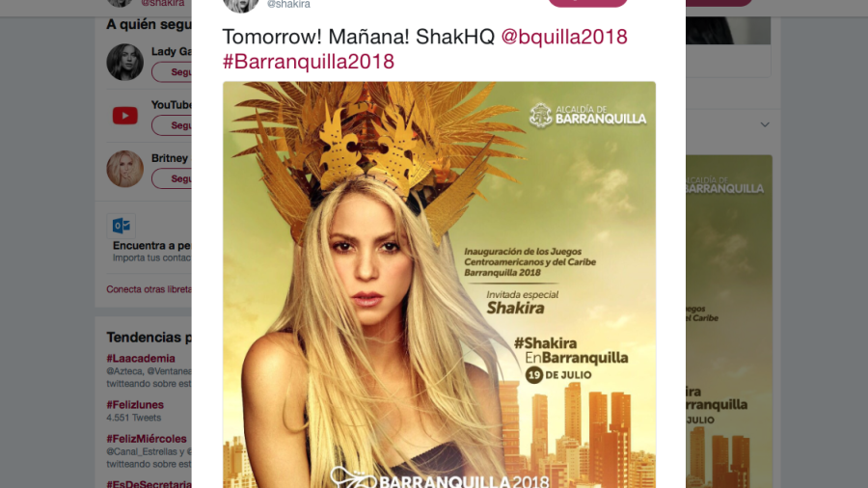Open the #Barranquilla2018 hashtag
This screenshot has height=488, width=868.
tap(309, 62)
